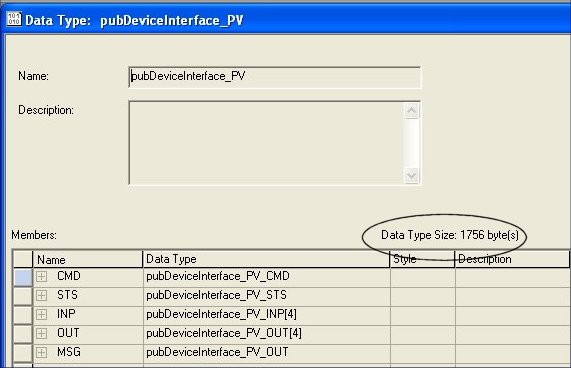Expand the STS member row
Image resolution: width=571 pixels, height=368 pixels.
42,295
